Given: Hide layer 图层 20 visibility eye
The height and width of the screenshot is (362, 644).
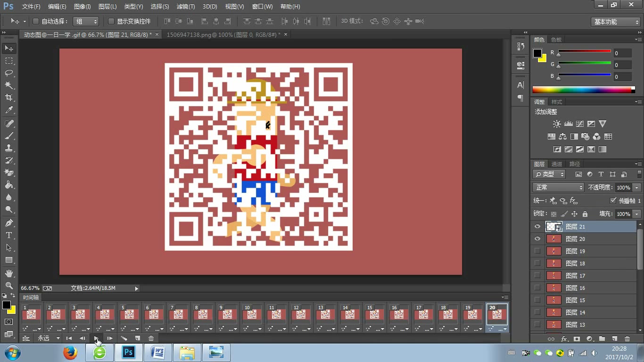Looking at the screenshot, I should (537, 239).
